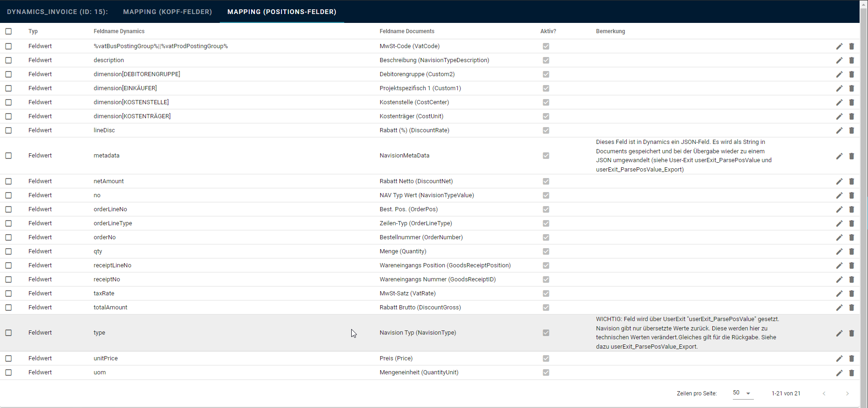The height and width of the screenshot is (408, 868).
Task: Click 'Kostenstelle (CostCenter)' cell
Action: pyautogui.click(x=414, y=102)
